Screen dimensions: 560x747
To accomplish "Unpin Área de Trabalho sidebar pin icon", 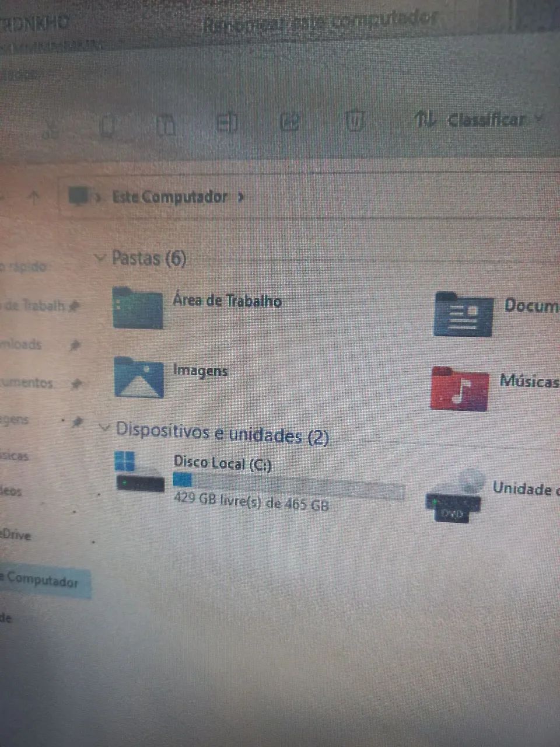I will (x=75, y=306).
